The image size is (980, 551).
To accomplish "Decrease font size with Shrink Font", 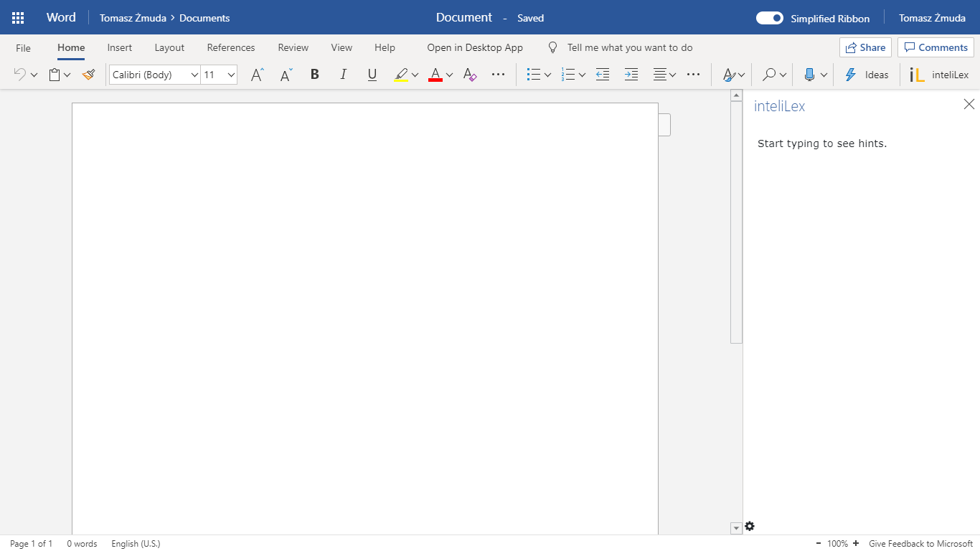I will 286,75.
